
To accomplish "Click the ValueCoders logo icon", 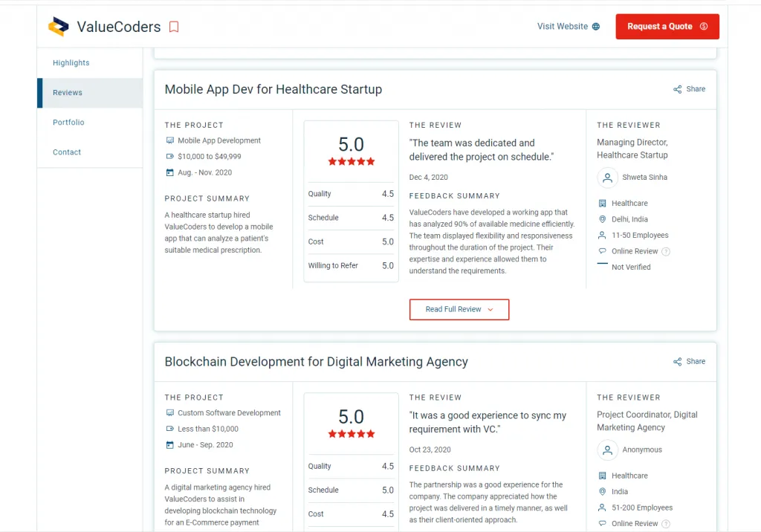I will [59, 26].
